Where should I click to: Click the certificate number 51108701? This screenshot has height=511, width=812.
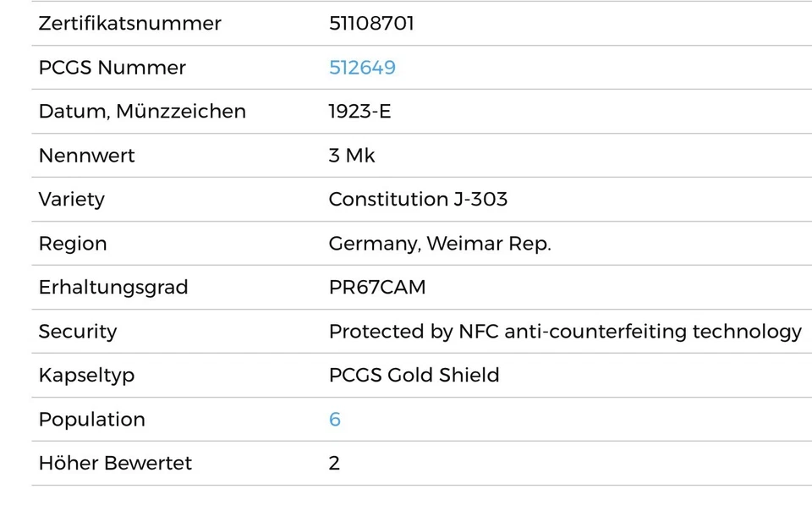pyautogui.click(x=371, y=24)
